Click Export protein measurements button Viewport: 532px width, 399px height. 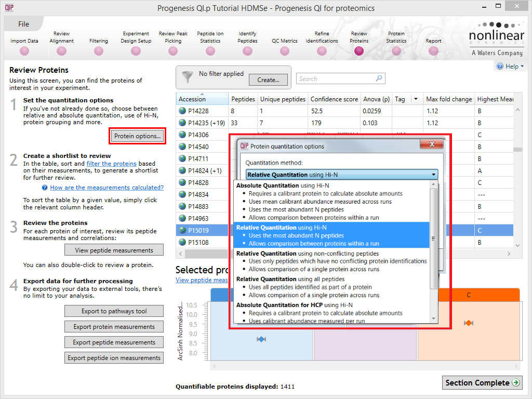click(114, 327)
